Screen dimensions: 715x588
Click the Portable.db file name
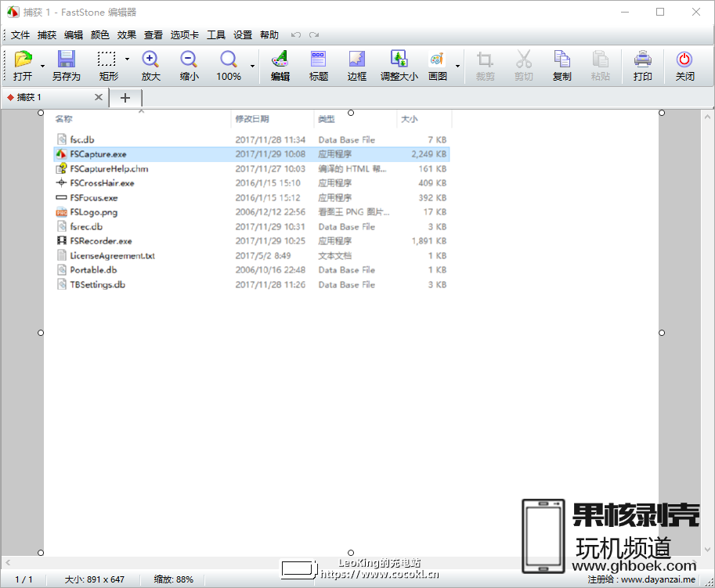coord(93,270)
